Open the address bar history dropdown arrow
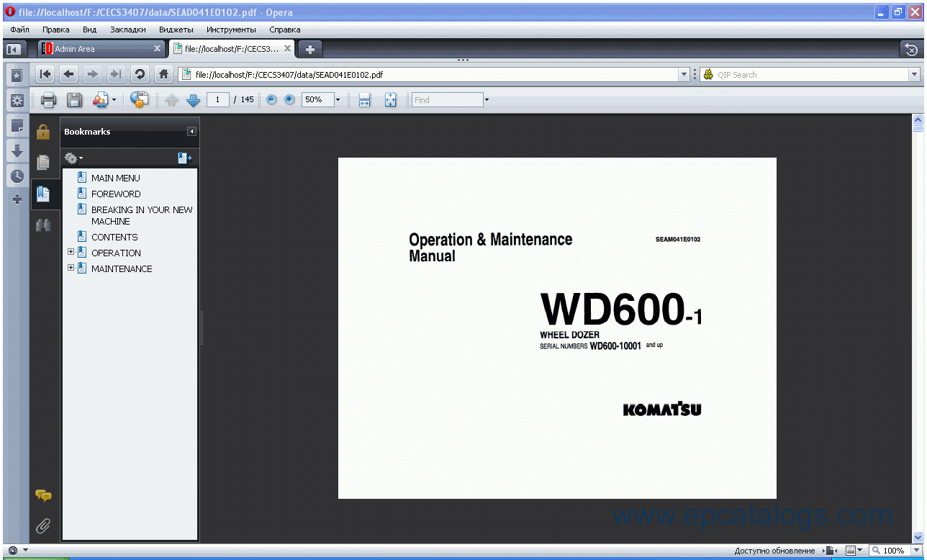 (684, 74)
